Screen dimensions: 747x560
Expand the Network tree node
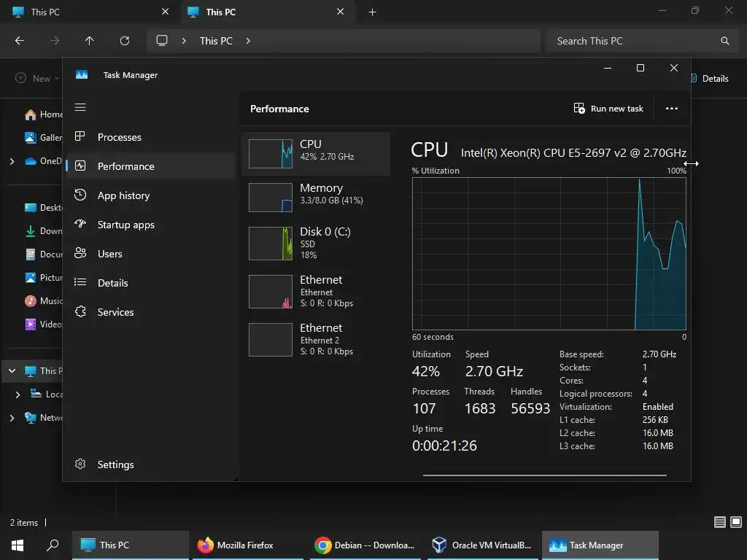tap(12, 418)
